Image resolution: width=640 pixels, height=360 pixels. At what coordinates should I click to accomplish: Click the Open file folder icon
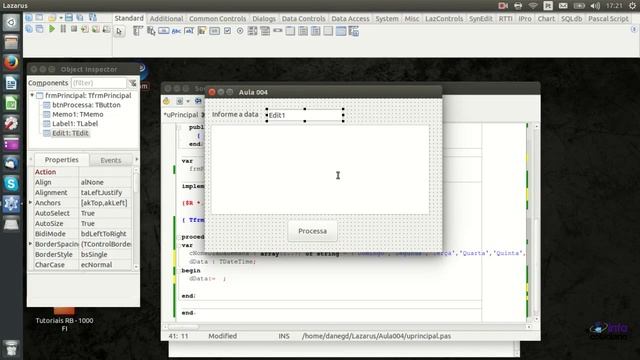51,18
